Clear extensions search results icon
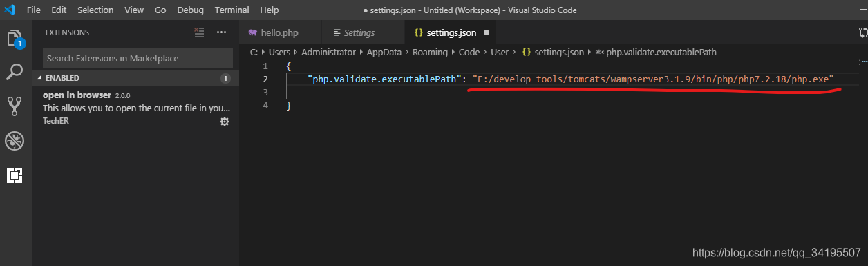868x266 pixels. [199, 32]
